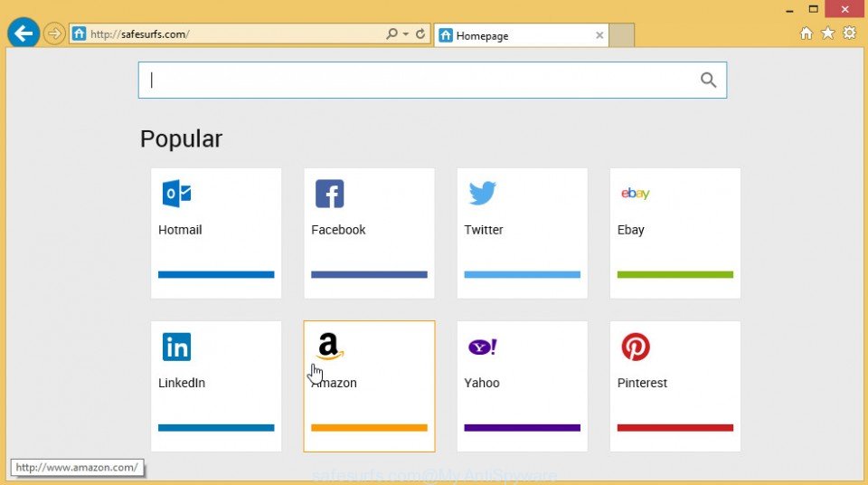Screen dimensions: 868x485
Task: Go back with the blue back arrow
Action: coord(24,33)
